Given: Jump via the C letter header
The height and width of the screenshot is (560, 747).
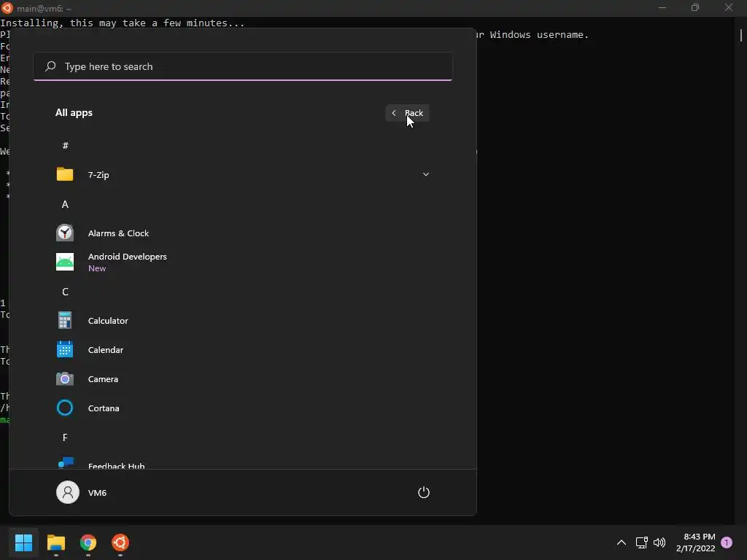Looking at the screenshot, I should pos(65,292).
